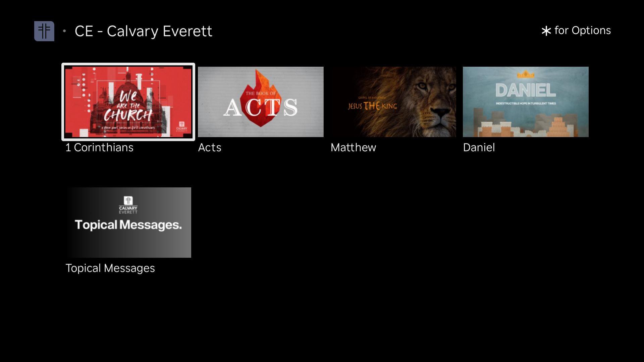Click the asterisk options icon
The image size is (644, 362).
[x=546, y=31]
